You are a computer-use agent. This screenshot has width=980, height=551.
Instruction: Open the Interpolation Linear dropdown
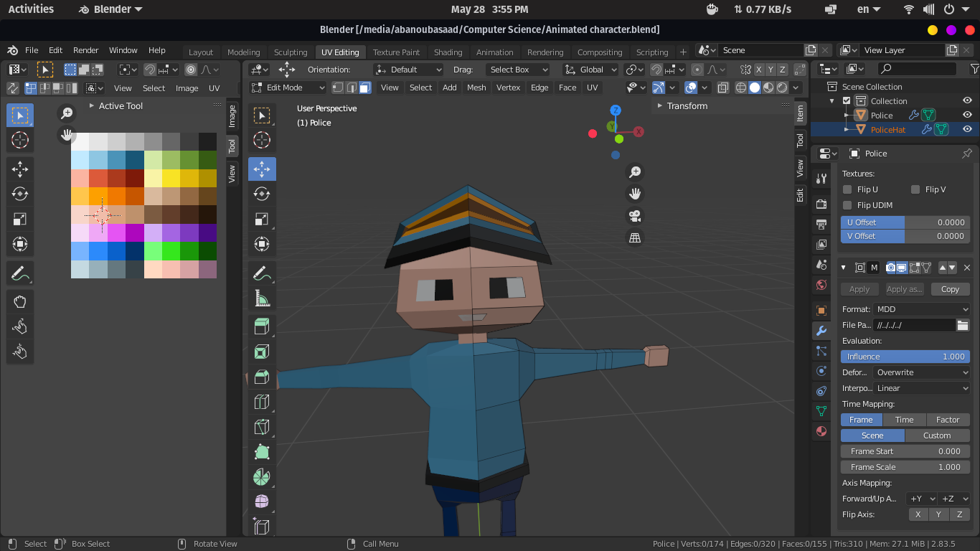point(922,388)
